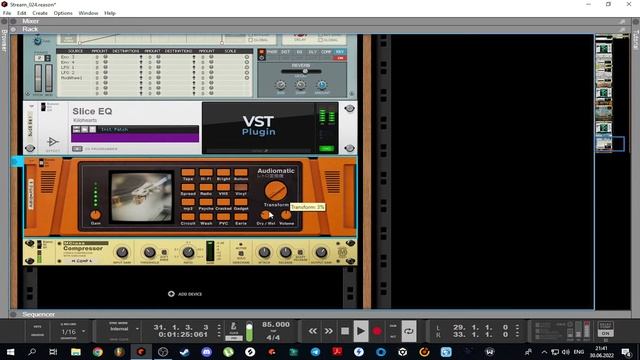Open Discord from the Windows taskbar

pyautogui.click(x=207, y=352)
